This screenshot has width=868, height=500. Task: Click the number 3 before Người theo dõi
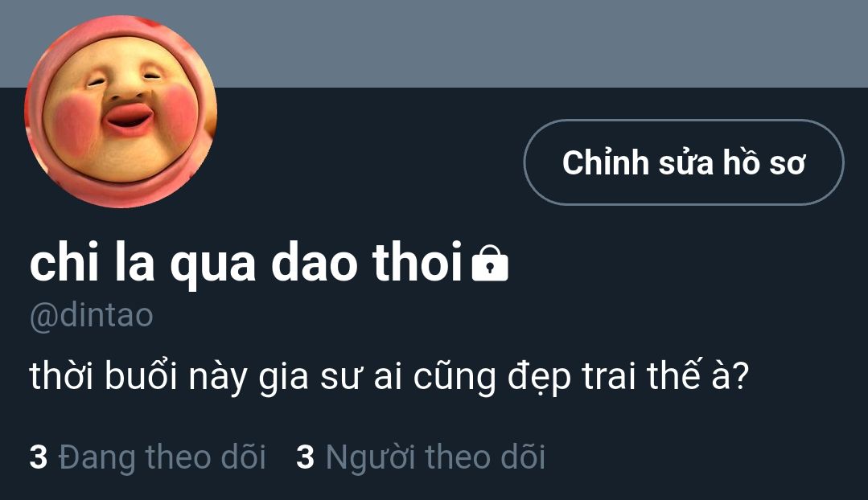click(306, 457)
